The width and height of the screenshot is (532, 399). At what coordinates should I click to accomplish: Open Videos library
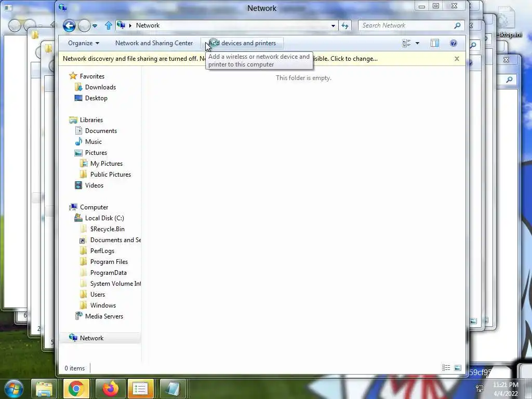coord(94,185)
